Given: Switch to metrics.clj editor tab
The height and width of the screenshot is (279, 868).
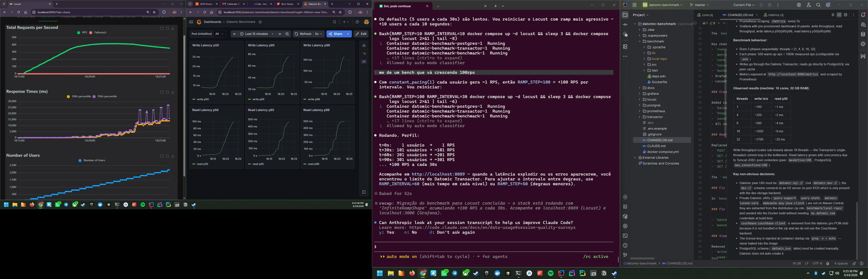Looking at the screenshot, I should [x=773, y=15].
